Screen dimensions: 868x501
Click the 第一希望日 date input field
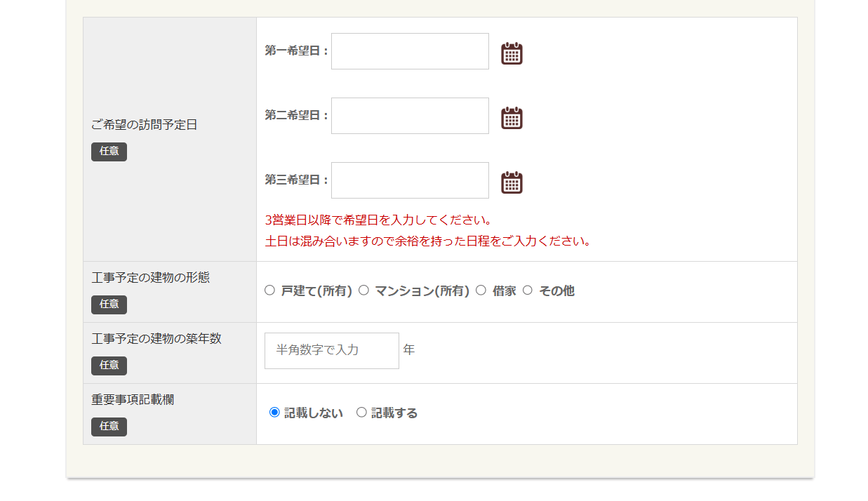[x=410, y=51]
